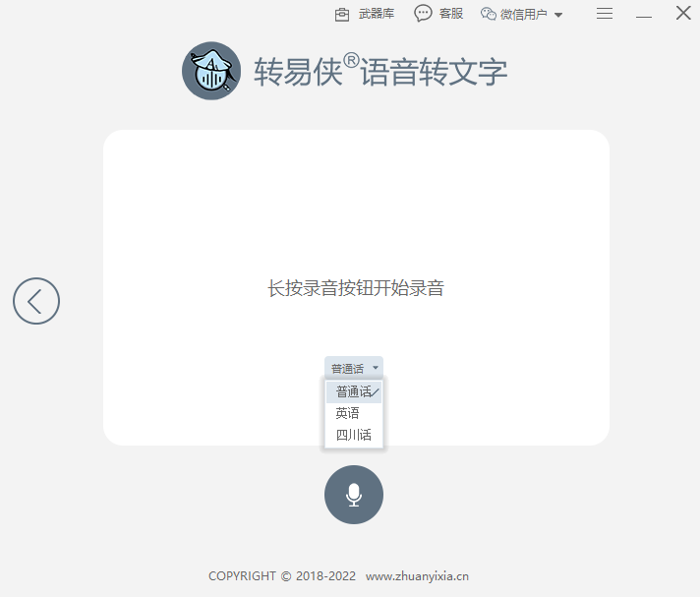This screenshot has height=597, width=700.
Task: Click the www.zhuanyixia.cn footer link
Action: click(x=417, y=576)
